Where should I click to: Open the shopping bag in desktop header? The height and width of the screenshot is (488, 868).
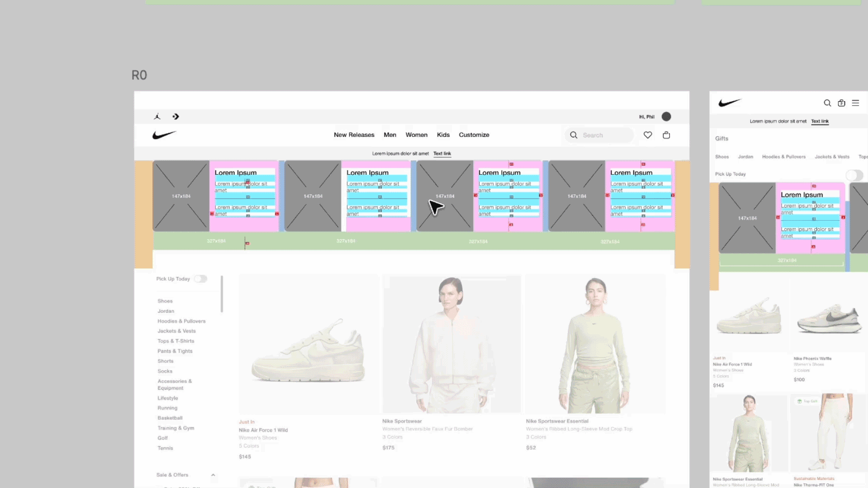[666, 135]
